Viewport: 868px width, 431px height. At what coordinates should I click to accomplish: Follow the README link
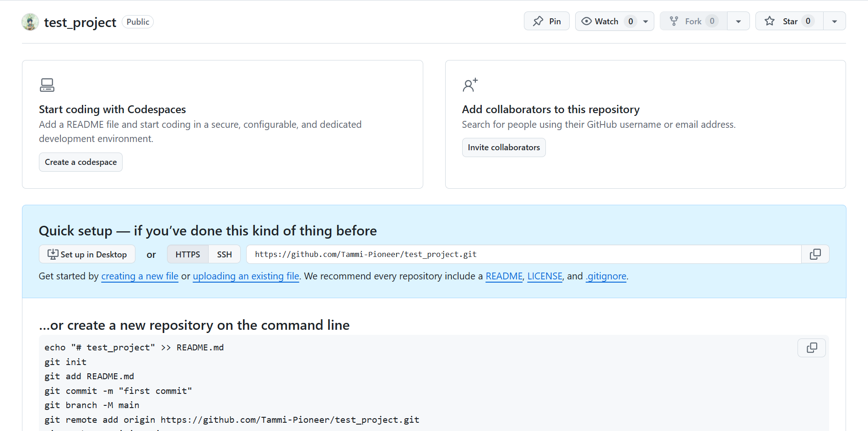tap(504, 276)
